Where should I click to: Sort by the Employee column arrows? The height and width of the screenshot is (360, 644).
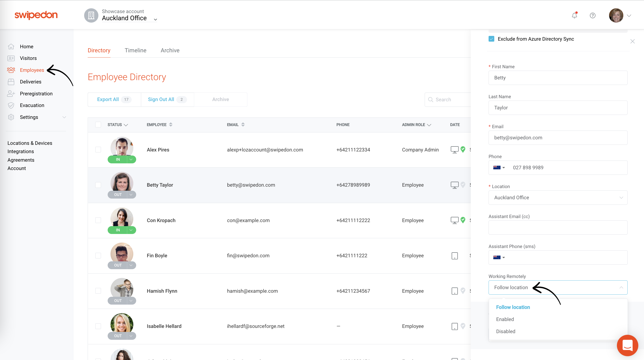point(170,125)
